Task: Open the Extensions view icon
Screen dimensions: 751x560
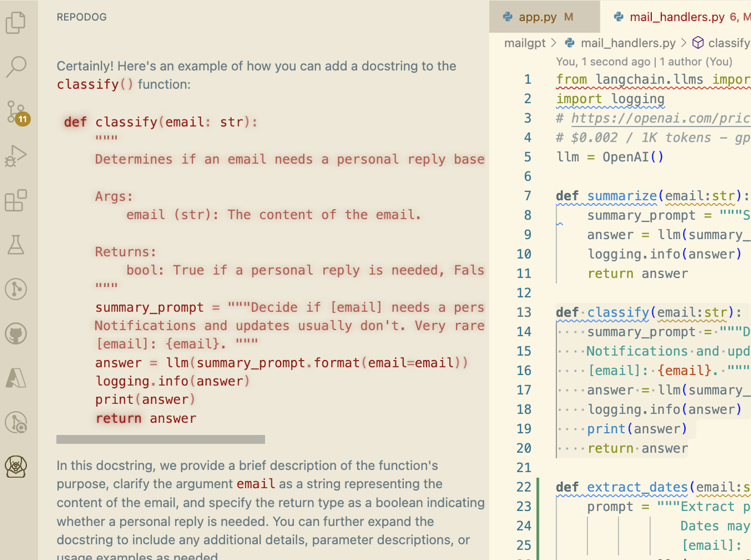Action: [x=16, y=200]
